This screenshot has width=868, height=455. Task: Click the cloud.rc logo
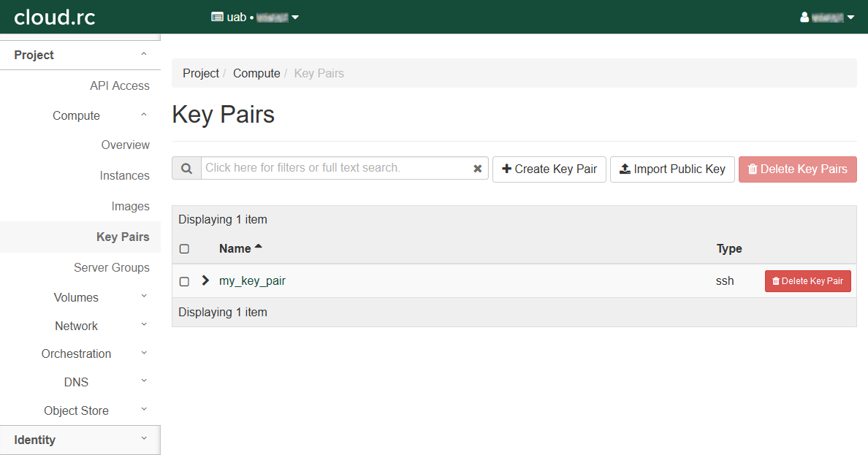[x=55, y=17]
